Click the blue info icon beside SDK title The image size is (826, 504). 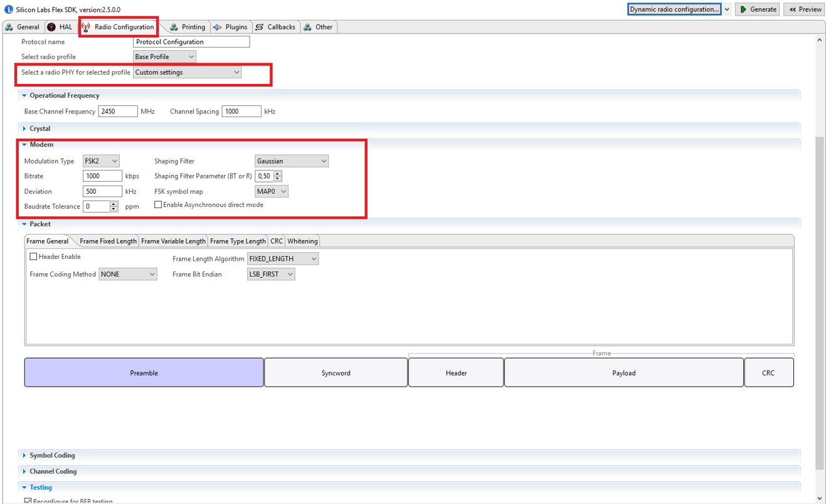pyautogui.click(x=8, y=9)
